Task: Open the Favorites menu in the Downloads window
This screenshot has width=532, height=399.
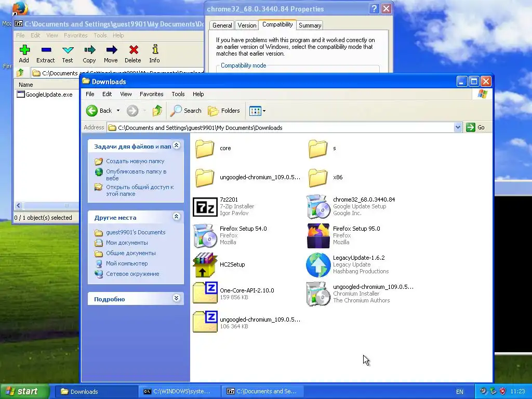Action: pos(152,94)
